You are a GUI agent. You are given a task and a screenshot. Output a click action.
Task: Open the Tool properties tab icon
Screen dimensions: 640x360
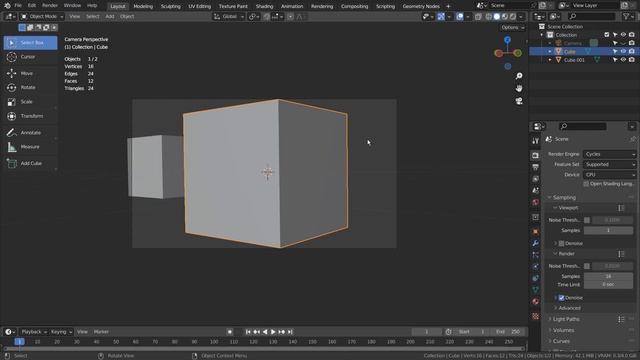[x=536, y=141]
